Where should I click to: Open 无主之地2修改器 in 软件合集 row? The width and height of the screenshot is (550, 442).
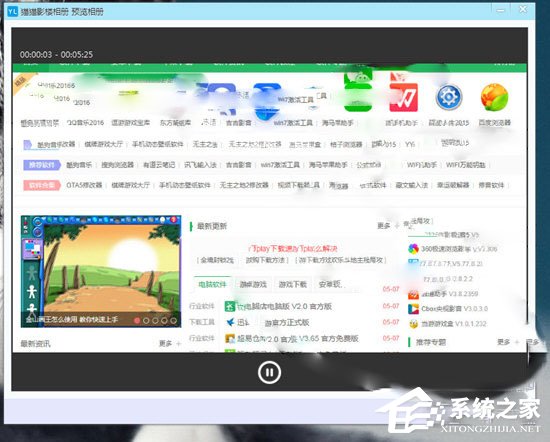[244, 185]
